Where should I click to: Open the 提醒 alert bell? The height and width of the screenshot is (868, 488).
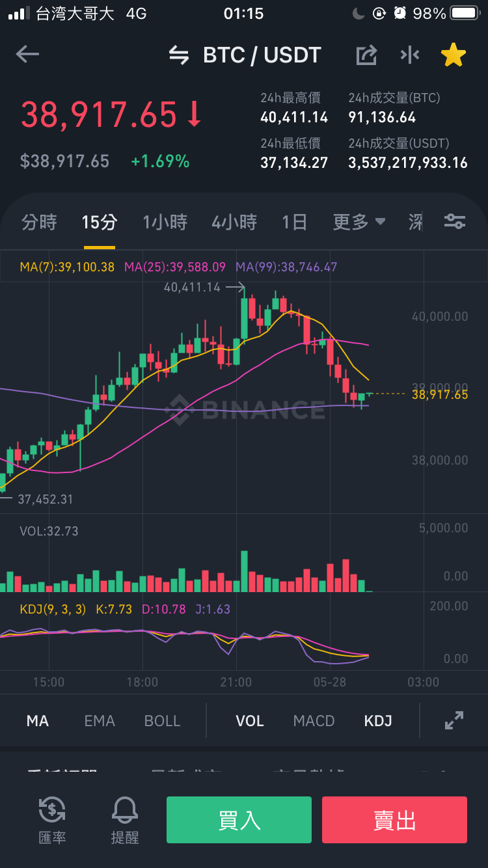(x=125, y=820)
